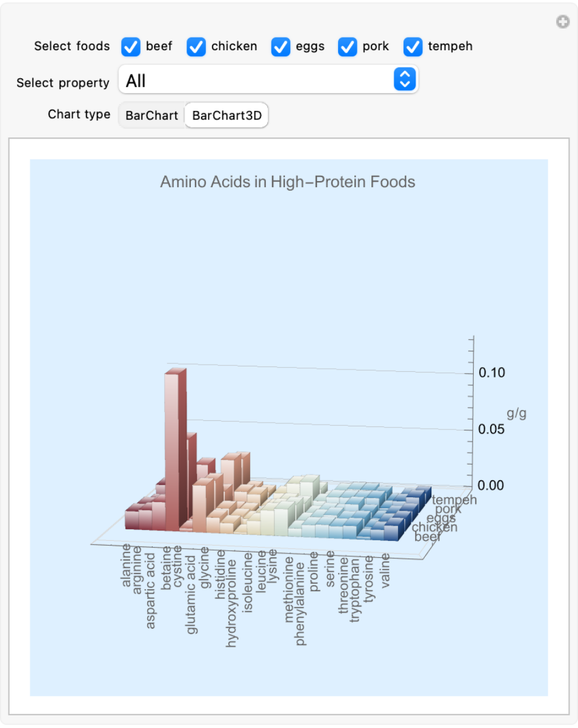The width and height of the screenshot is (578, 728).
Task: Click the chart title text
Action: point(287,182)
